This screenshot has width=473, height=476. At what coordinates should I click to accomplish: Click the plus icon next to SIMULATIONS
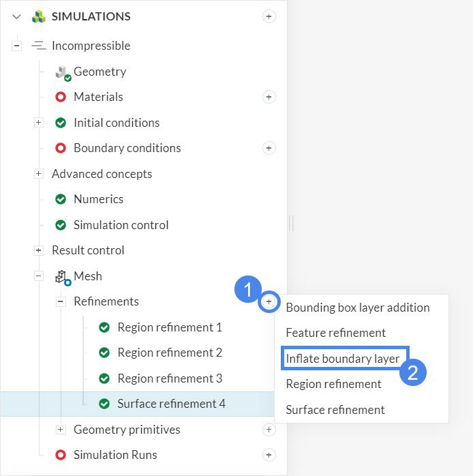coord(269,17)
